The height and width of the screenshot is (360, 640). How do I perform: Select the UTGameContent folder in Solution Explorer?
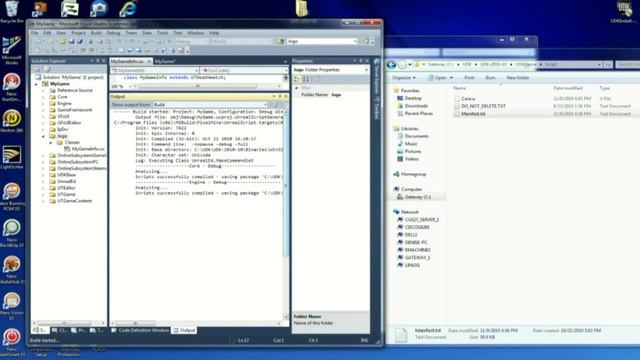pyautogui.click(x=74, y=201)
